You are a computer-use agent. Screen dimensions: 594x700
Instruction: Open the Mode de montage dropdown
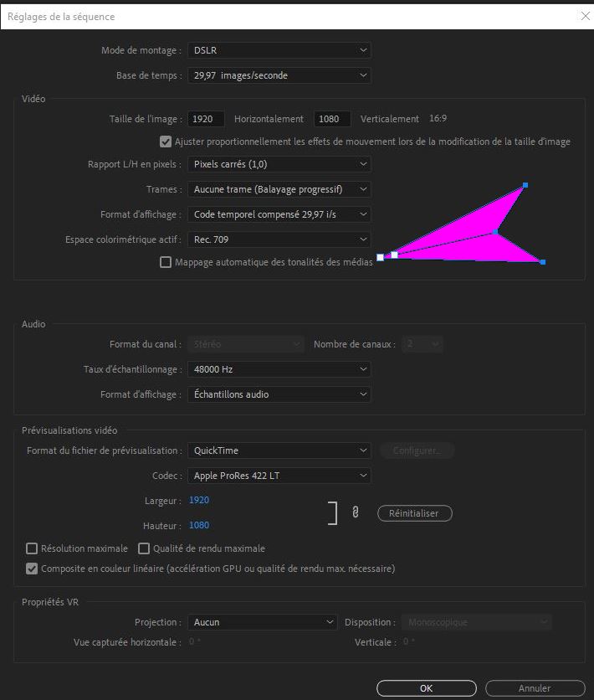point(279,50)
